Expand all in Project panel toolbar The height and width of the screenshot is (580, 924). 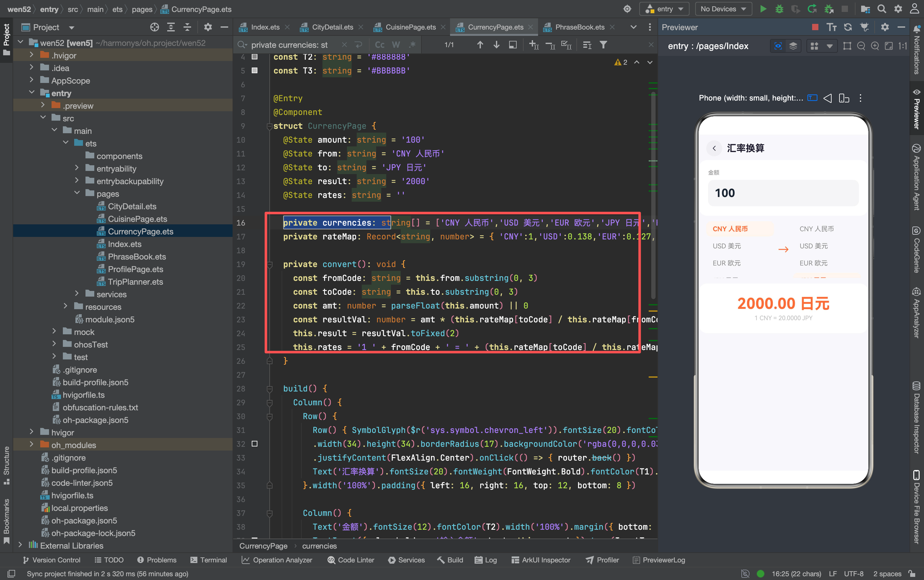point(171,27)
